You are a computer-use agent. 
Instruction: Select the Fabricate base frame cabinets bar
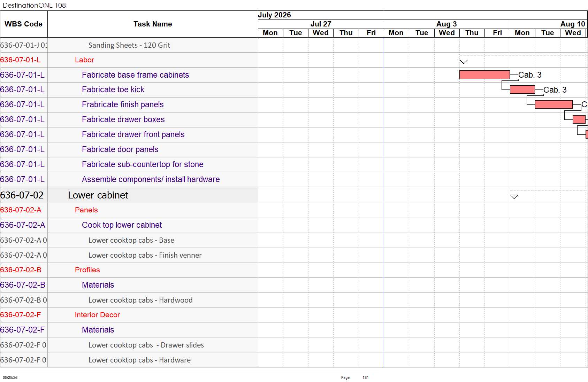[x=484, y=75]
